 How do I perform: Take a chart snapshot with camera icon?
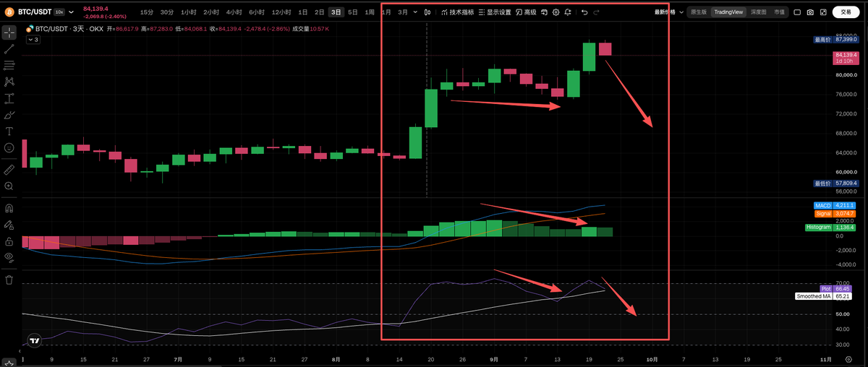[x=810, y=12]
